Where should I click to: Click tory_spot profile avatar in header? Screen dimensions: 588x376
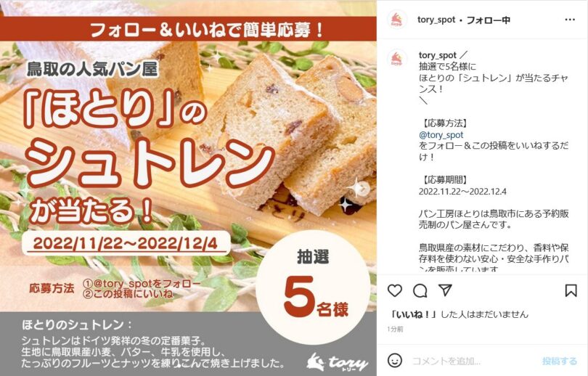tap(397, 20)
